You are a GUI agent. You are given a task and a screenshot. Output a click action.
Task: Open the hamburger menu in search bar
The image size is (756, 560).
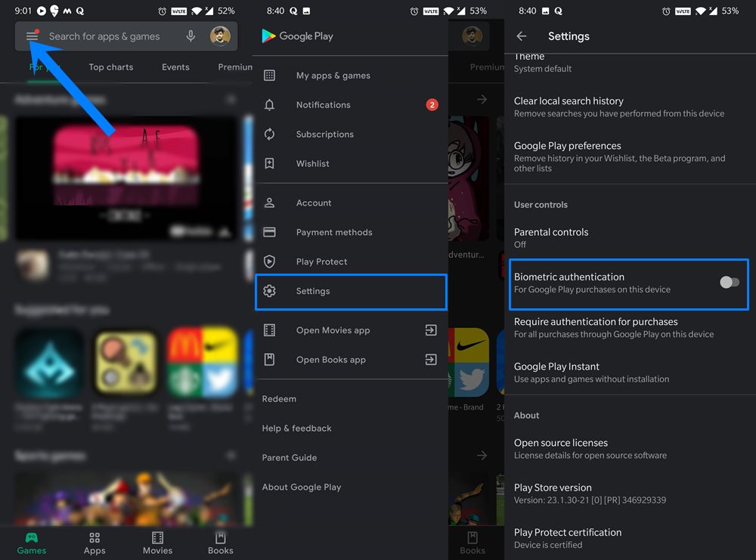(x=32, y=36)
